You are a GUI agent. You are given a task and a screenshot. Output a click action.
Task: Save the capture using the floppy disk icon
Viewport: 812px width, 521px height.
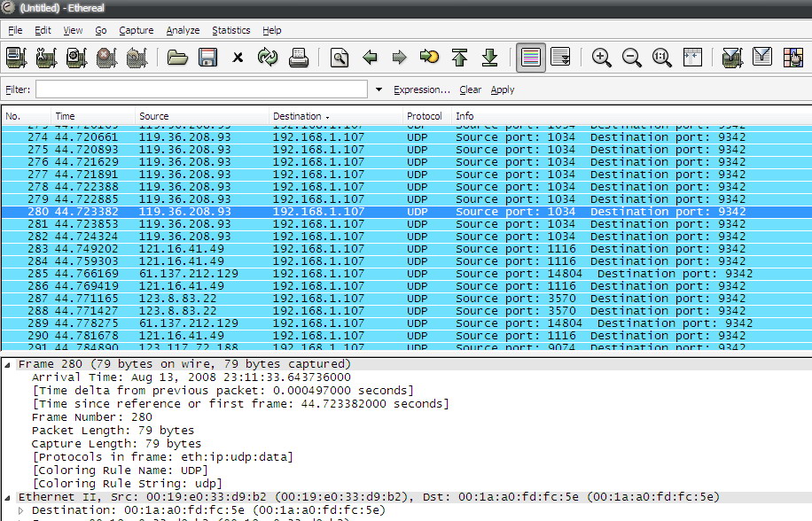pos(207,58)
